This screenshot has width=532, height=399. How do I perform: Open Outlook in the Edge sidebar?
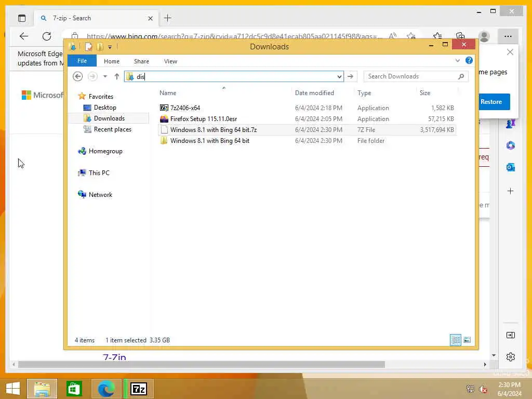point(510,167)
